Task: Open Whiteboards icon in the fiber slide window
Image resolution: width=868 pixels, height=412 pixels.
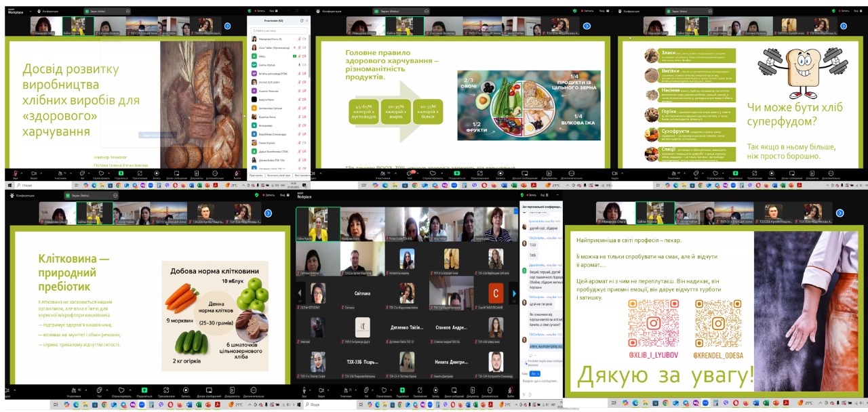Action: [209, 390]
